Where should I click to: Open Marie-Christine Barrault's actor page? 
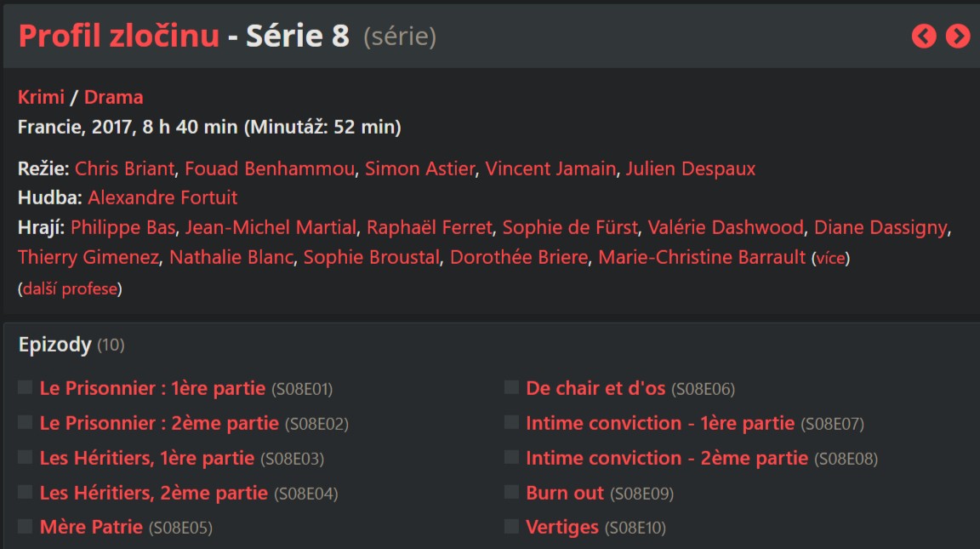click(702, 257)
